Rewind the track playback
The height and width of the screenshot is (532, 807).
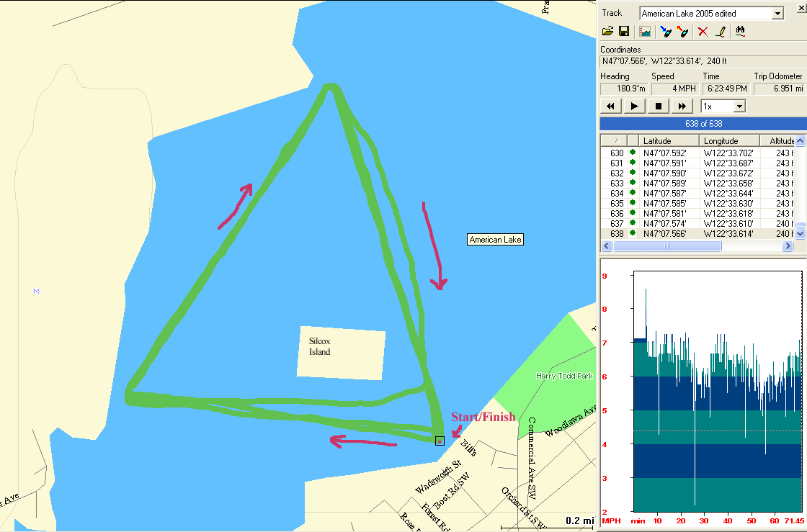(610, 107)
